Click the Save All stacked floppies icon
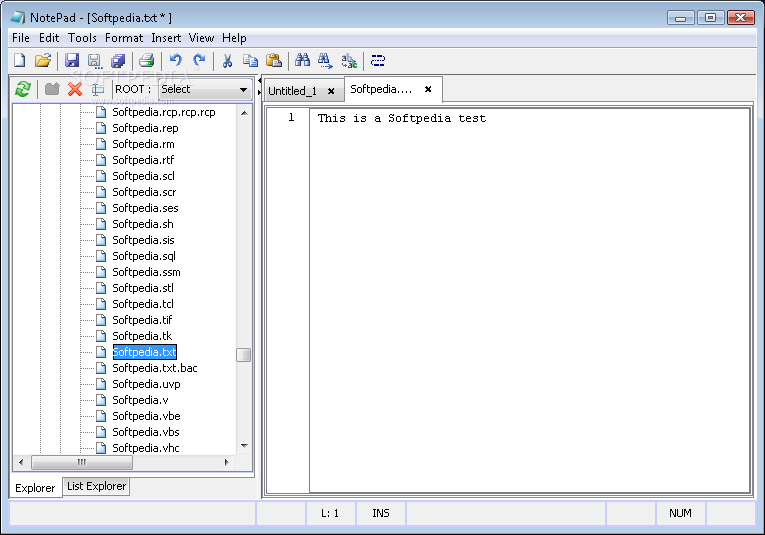The width and height of the screenshot is (765, 535). (118, 60)
